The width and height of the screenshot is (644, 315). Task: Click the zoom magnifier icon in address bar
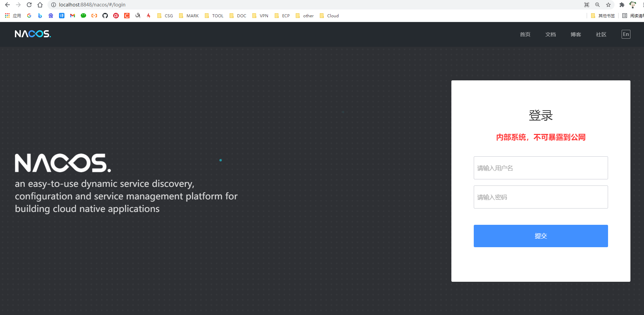tap(598, 5)
